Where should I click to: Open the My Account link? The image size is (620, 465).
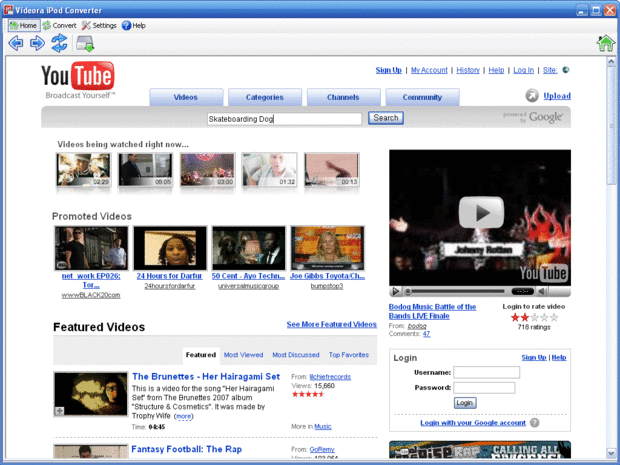pyautogui.click(x=429, y=70)
